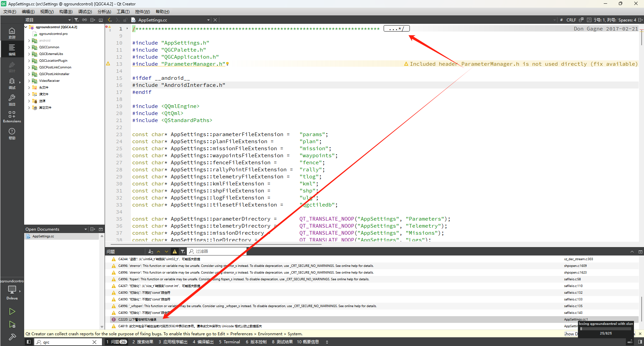Toggle the document outline icon in editor toolbar
This screenshot has width=644, height=346.
tap(589, 20)
